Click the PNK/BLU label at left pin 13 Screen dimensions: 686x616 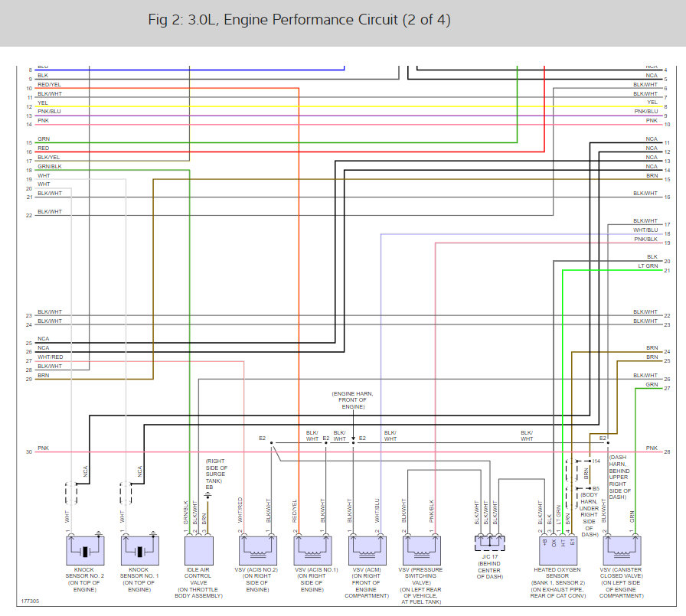click(x=50, y=112)
